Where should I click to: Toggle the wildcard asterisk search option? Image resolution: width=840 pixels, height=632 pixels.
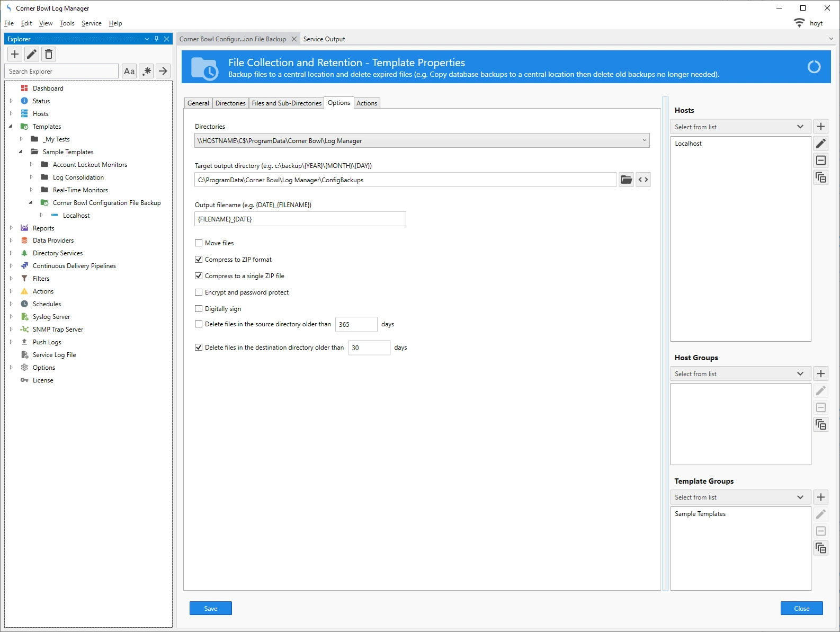pos(147,71)
